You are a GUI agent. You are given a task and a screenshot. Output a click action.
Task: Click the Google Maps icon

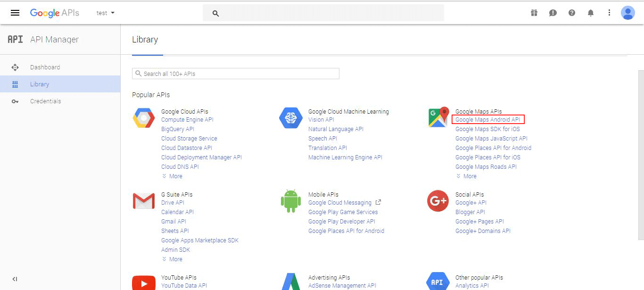pos(438,117)
